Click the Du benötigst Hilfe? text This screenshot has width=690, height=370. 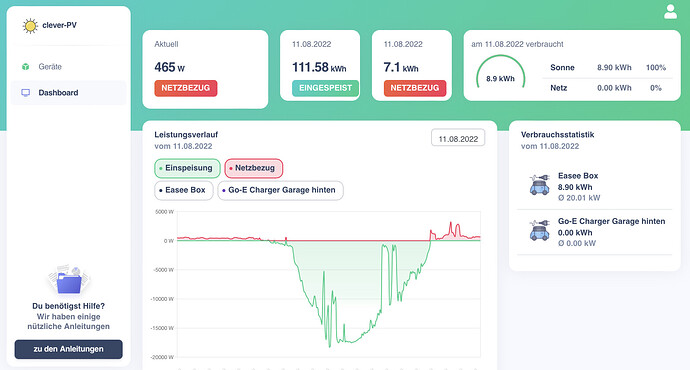[x=69, y=306]
